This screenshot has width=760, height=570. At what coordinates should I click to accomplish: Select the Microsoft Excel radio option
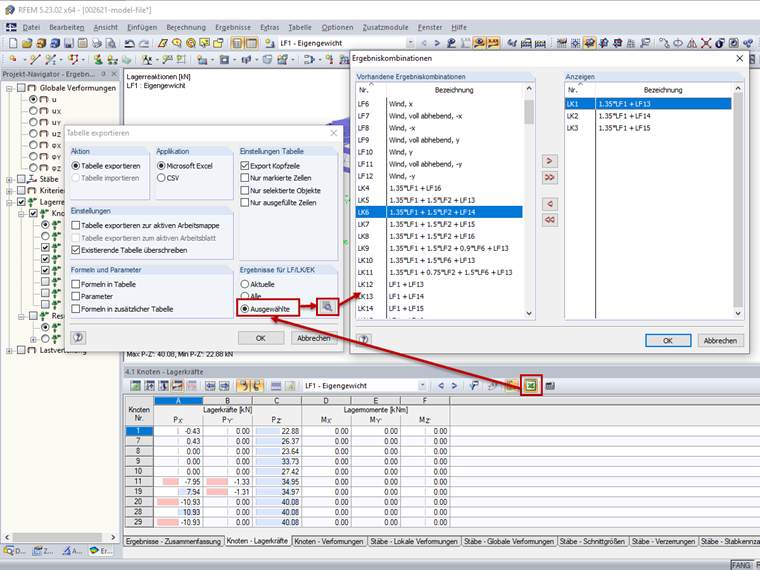(x=161, y=166)
